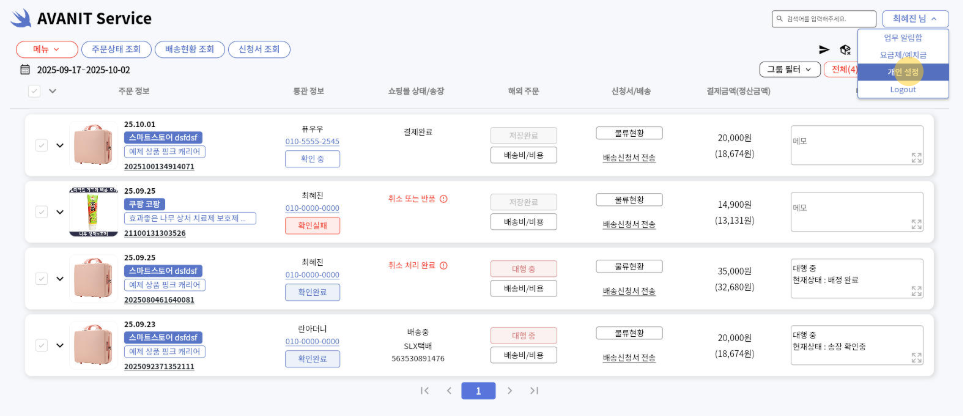Open the 메뉴 dropdown

click(46, 49)
